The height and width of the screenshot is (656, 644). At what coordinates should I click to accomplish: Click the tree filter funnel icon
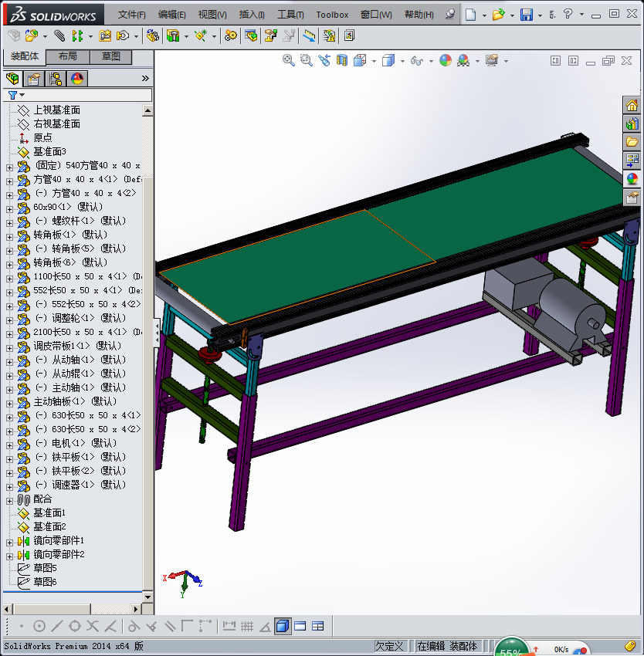tap(12, 96)
